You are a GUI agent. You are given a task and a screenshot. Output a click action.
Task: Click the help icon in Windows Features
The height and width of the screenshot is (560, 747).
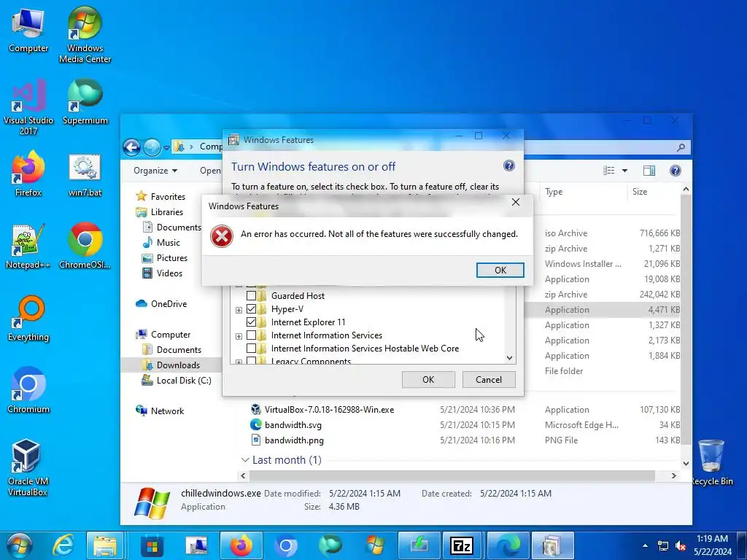pos(508,166)
